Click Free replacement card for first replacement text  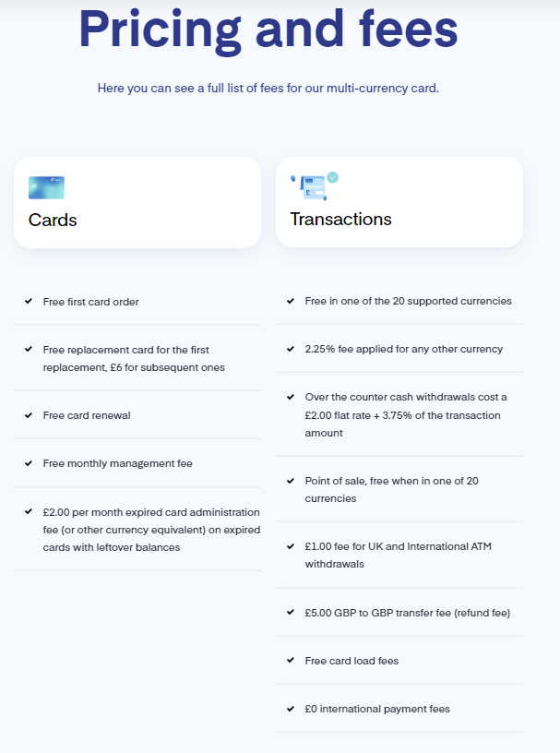[134, 359]
